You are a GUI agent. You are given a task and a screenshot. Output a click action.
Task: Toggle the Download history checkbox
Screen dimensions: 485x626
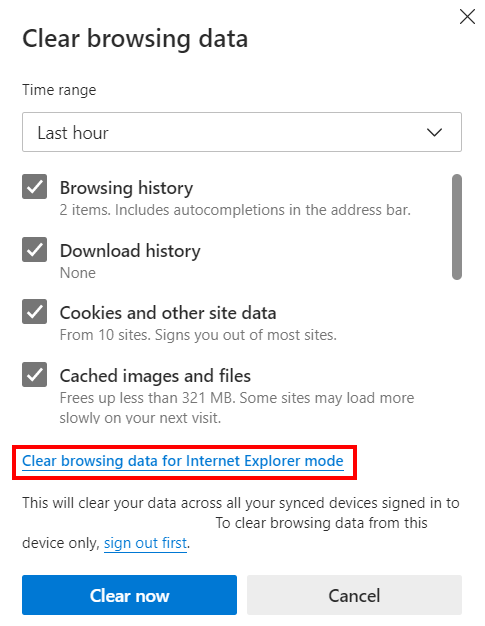34,250
